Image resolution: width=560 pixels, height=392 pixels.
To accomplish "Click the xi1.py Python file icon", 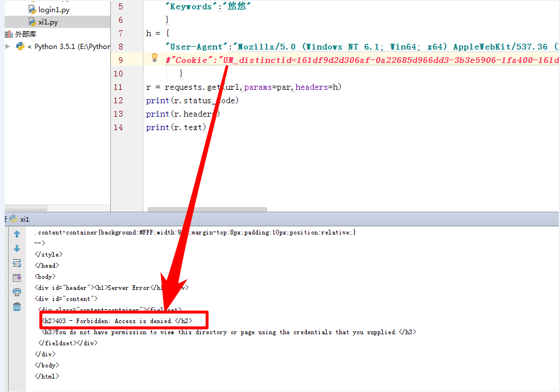I will tap(33, 22).
